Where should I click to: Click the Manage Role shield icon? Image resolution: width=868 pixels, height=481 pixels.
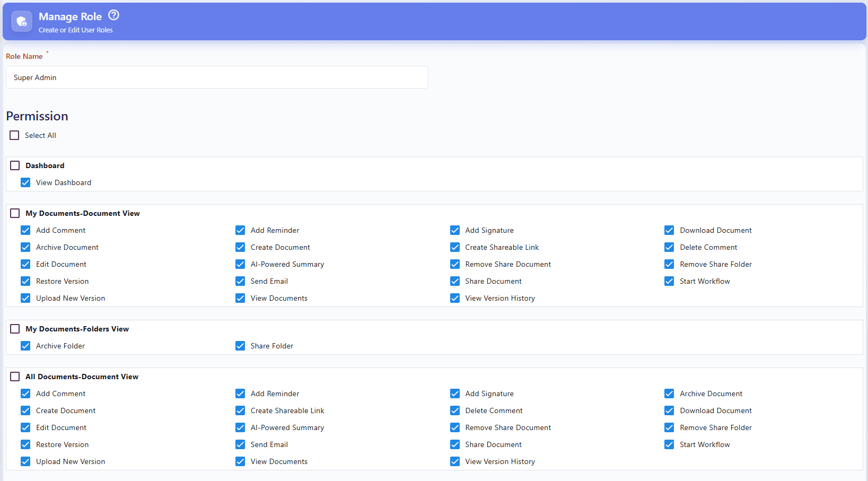22,21
